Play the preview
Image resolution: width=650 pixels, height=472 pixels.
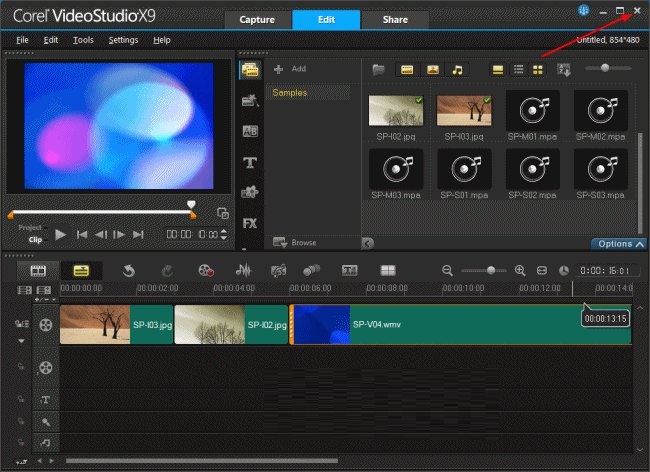(x=61, y=235)
